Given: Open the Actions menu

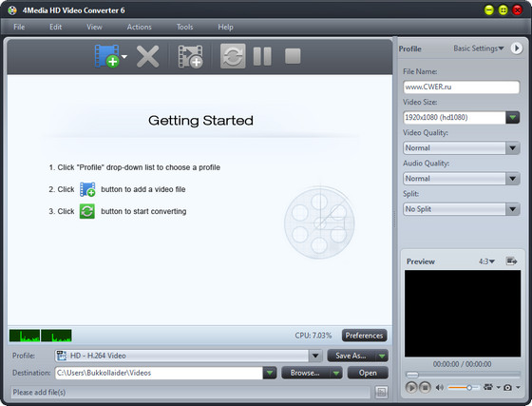Looking at the screenshot, I should click(x=139, y=27).
